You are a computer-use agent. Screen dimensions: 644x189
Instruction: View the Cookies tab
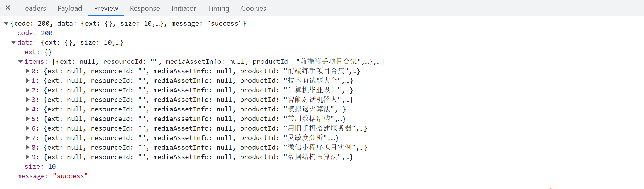253,8
